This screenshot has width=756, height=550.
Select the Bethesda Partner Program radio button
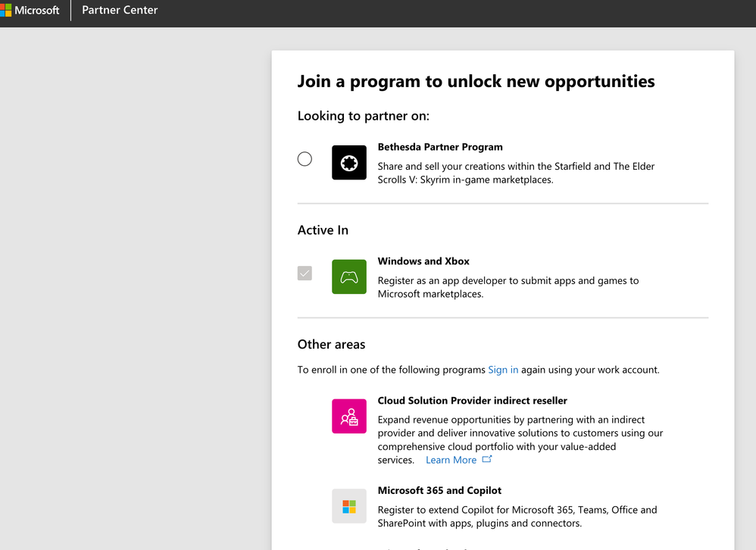click(305, 159)
